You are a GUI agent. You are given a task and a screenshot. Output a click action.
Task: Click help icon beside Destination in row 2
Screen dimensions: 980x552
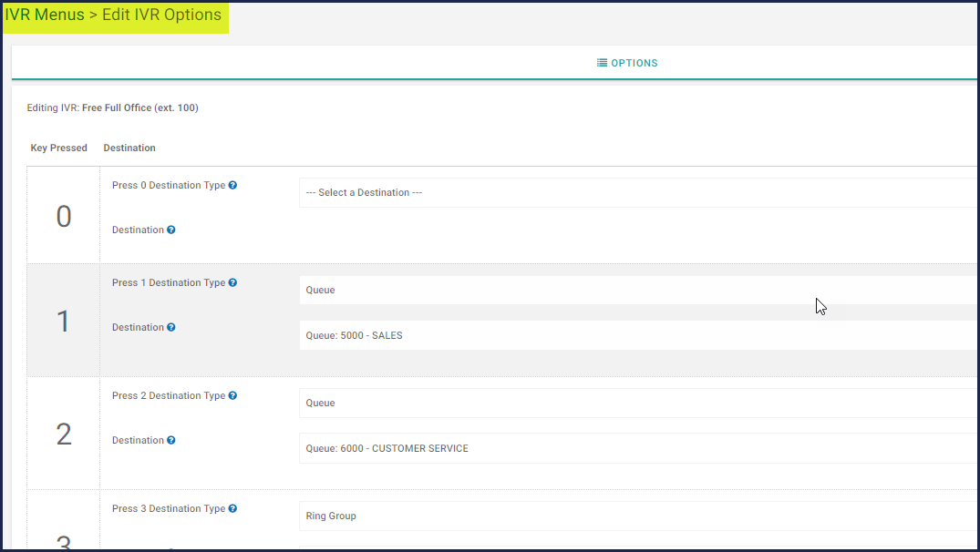[171, 440]
